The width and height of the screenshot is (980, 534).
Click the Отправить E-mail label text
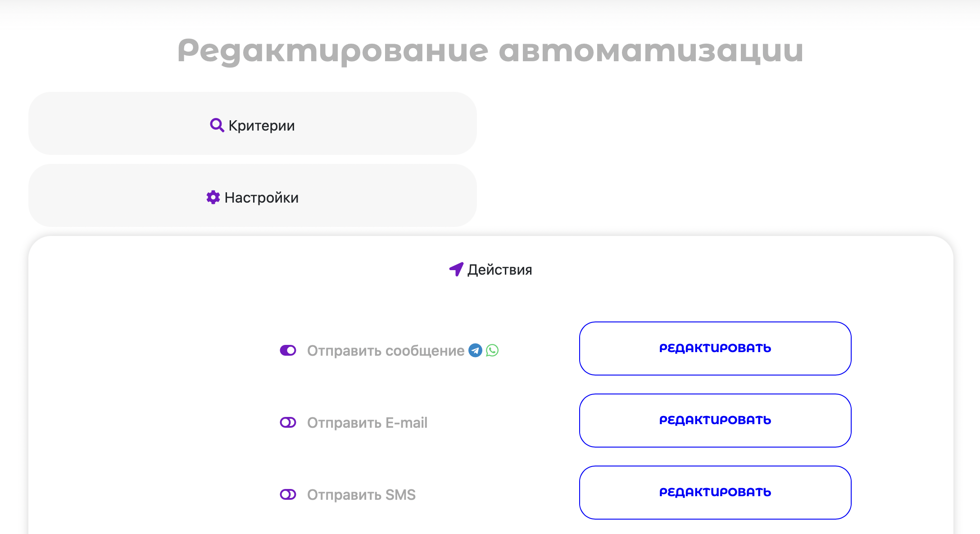tap(367, 422)
